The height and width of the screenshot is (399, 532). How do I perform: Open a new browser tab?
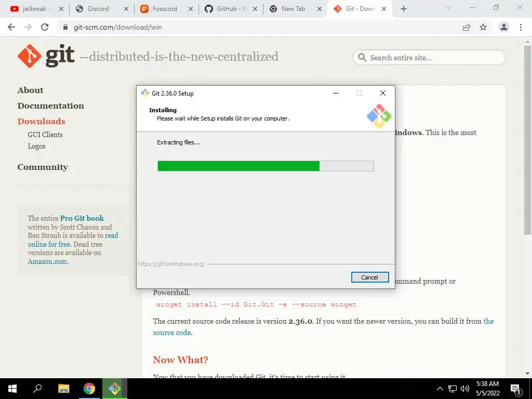tap(403, 9)
